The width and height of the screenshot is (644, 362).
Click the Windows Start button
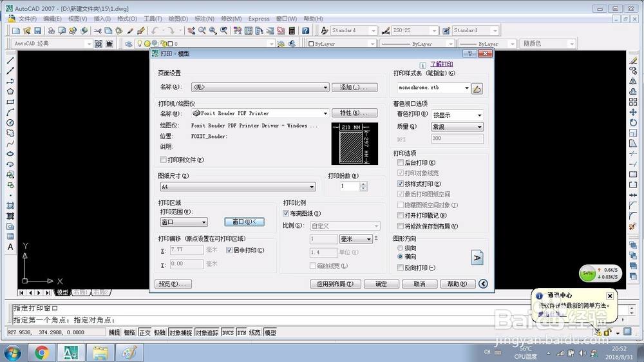[x=12, y=352]
